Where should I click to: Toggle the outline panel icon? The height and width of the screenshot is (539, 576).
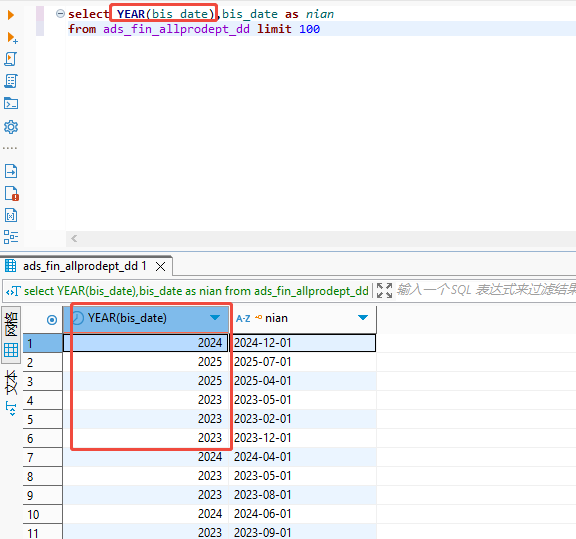coord(11,237)
